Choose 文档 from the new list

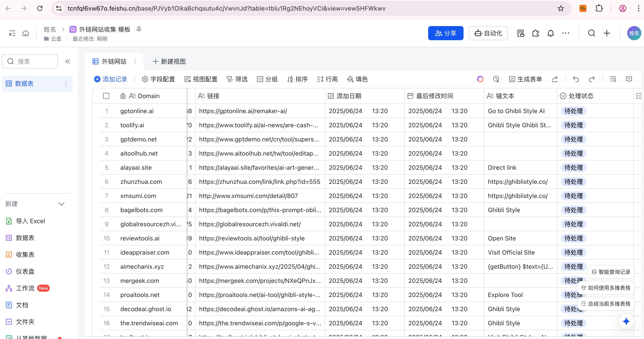17,305
